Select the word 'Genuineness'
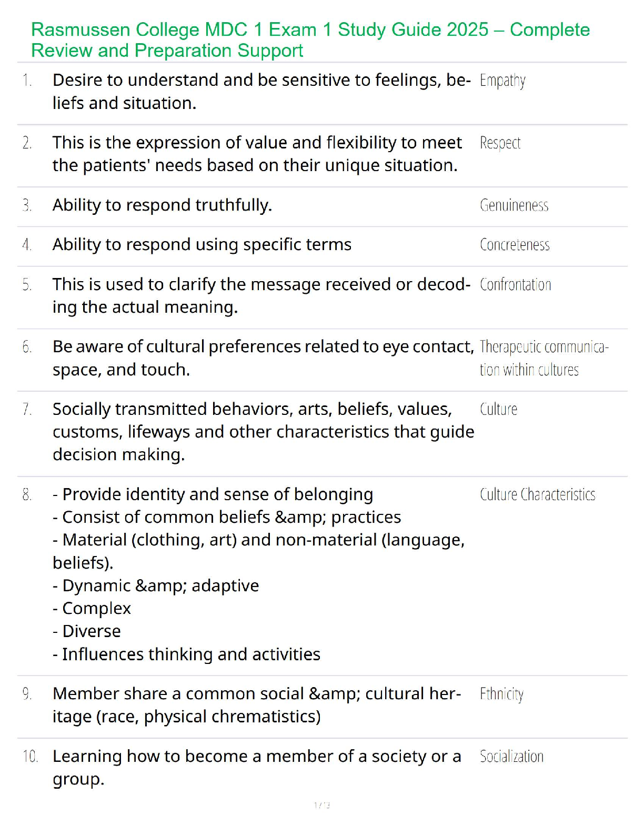The width and height of the screenshot is (644, 834). tap(514, 205)
